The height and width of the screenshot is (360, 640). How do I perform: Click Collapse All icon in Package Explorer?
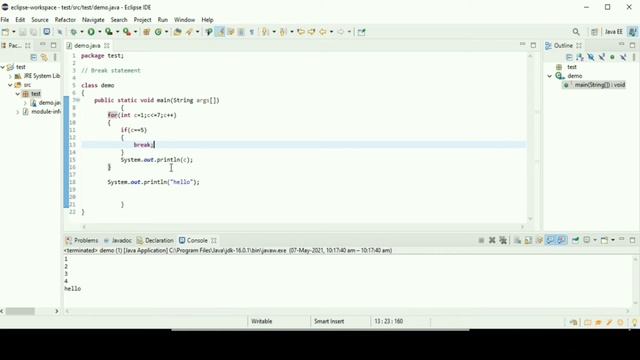click(34, 57)
